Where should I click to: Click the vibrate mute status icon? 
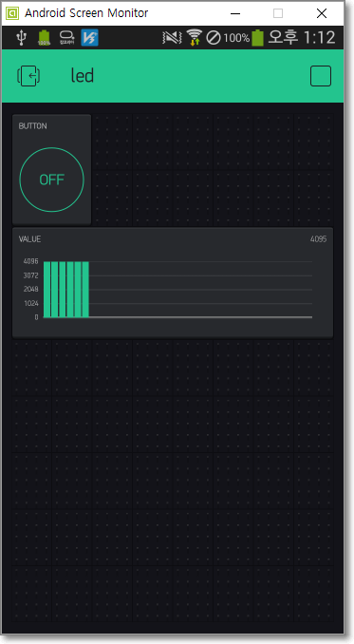[172, 38]
